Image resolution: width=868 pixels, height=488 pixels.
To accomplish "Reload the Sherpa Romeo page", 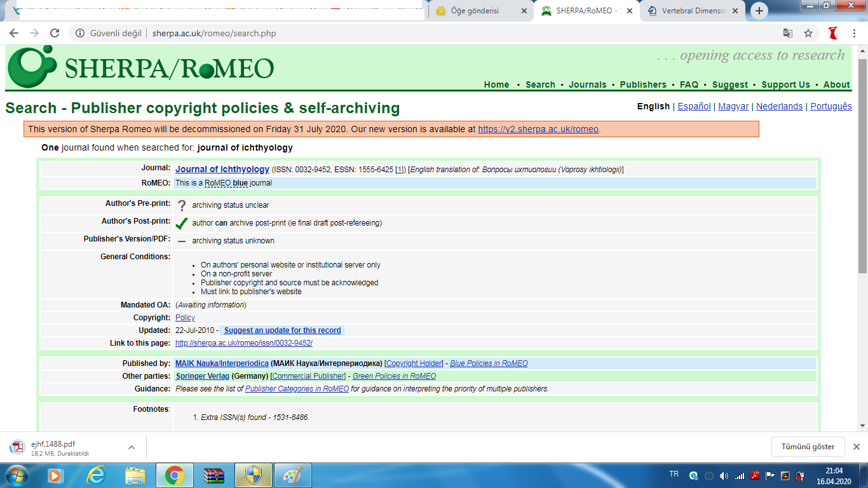I will coord(55,33).
